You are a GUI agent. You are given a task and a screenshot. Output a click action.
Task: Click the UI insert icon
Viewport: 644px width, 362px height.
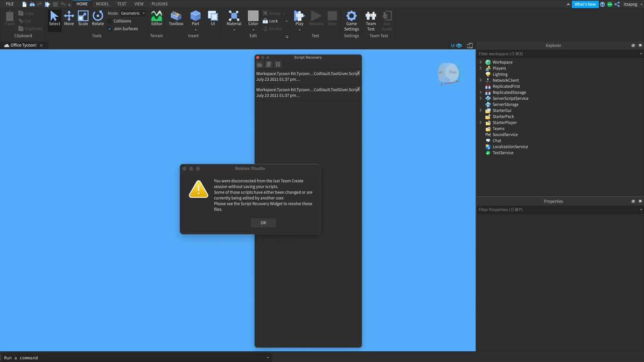[x=213, y=19]
